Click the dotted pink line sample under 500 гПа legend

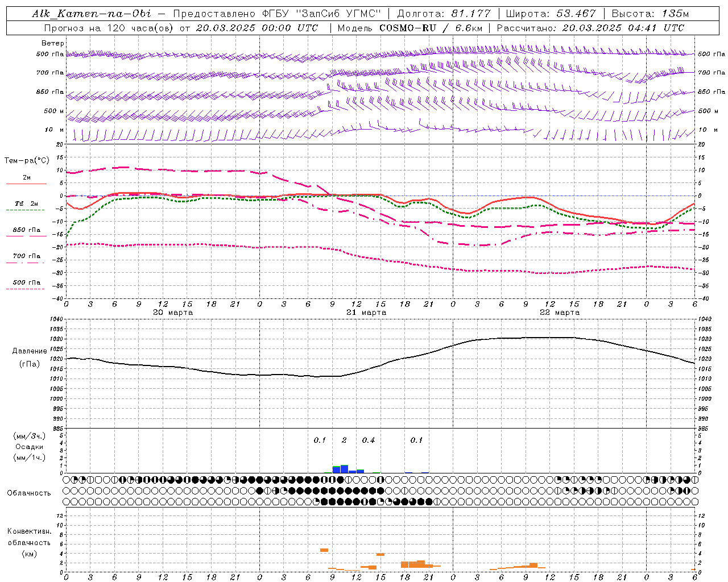pos(25,289)
